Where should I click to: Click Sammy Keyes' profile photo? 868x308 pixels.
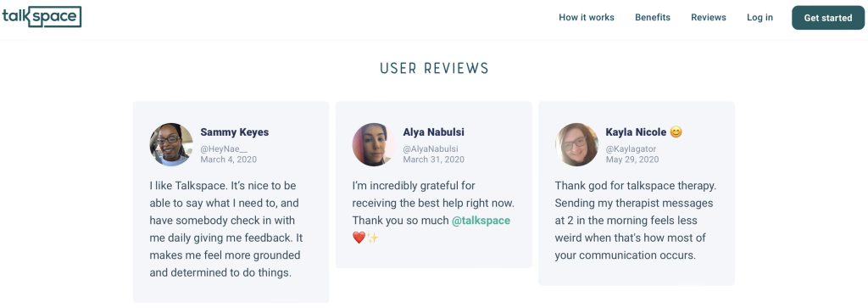tap(171, 144)
